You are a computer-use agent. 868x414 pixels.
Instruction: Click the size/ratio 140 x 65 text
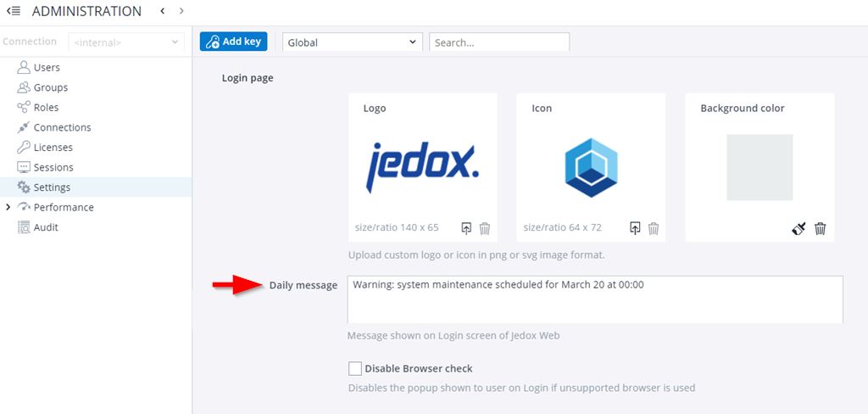point(397,227)
